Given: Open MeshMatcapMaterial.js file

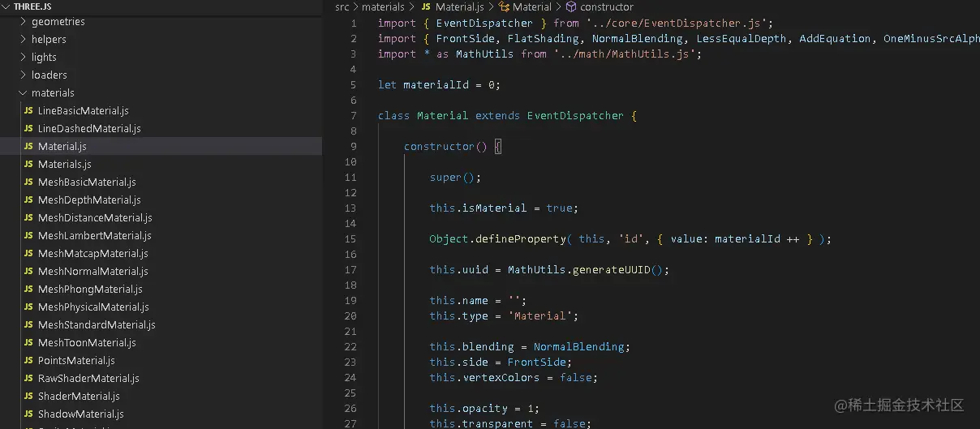Looking at the screenshot, I should click(92, 253).
